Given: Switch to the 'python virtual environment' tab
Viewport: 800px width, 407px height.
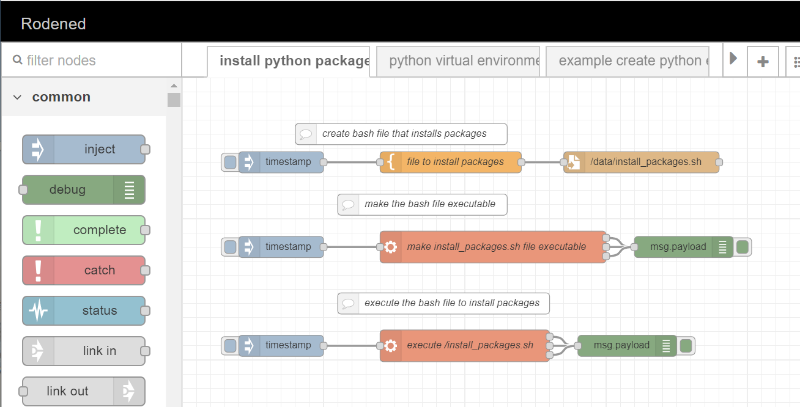Looking at the screenshot, I should (458, 61).
